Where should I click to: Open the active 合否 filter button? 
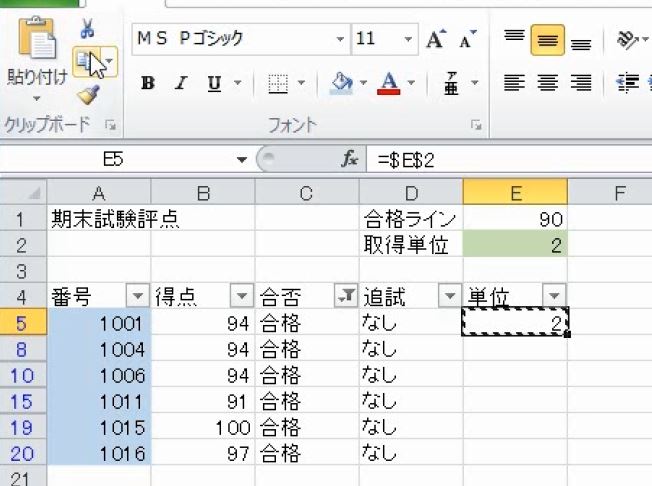pos(346,296)
